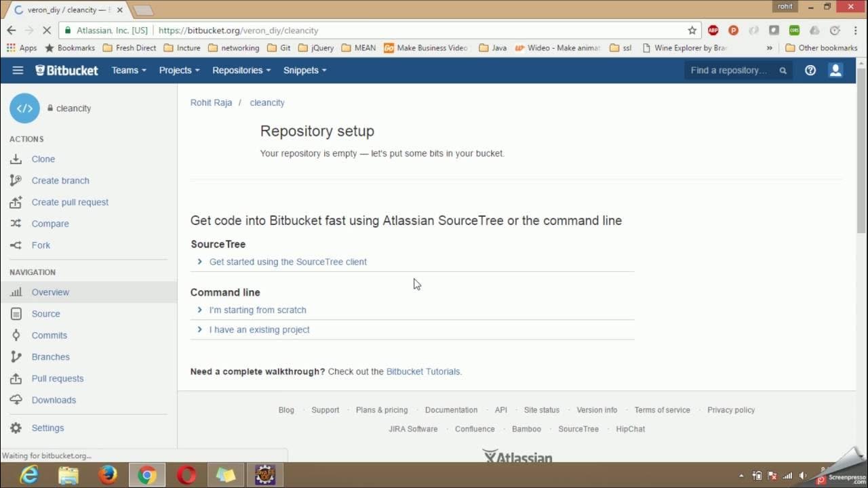Expand 'Get started using the SourceTree client'
868x488 pixels.
(x=288, y=262)
